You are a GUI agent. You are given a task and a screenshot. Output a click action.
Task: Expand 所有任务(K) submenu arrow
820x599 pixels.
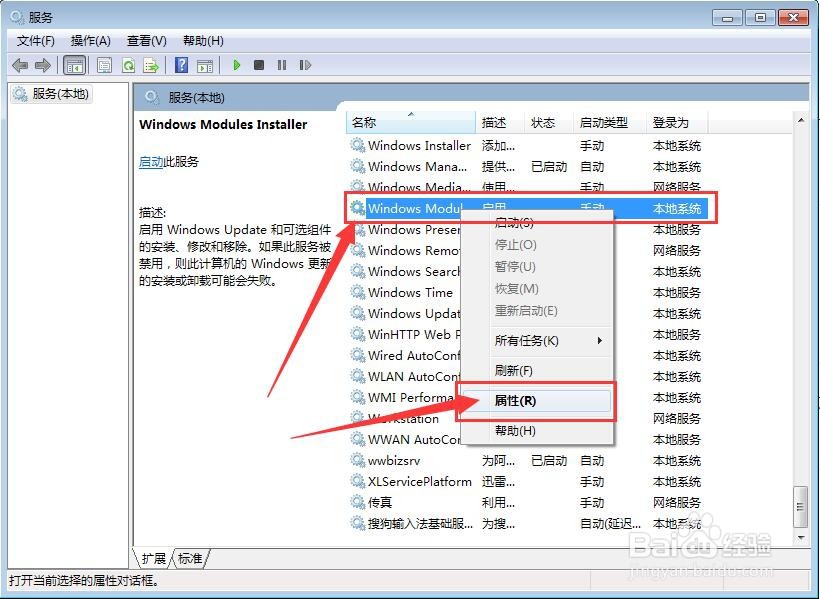click(599, 341)
